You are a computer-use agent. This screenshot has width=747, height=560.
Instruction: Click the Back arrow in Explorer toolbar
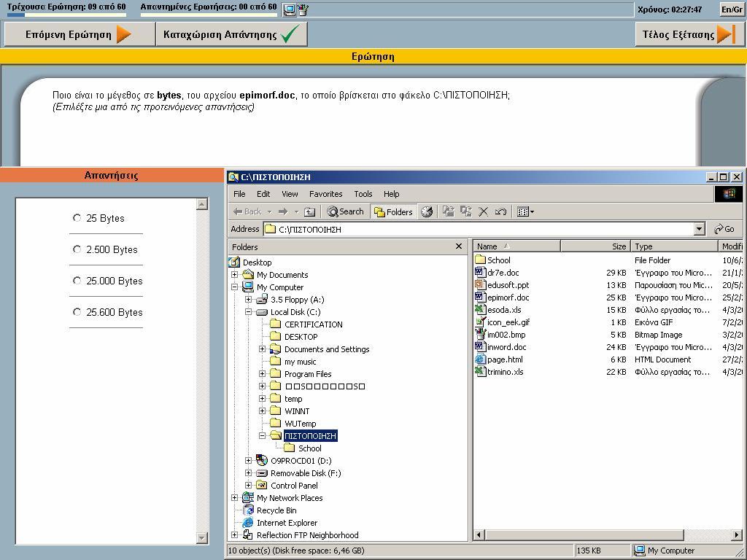click(x=247, y=211)
